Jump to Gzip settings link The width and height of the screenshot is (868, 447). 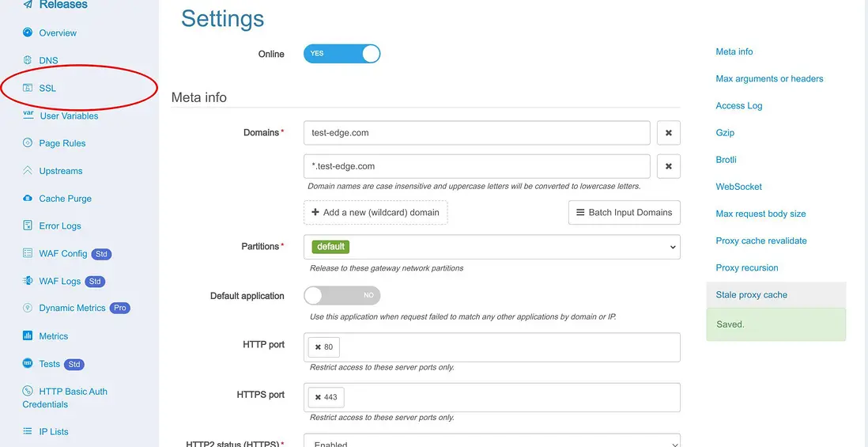coord(725,133)
